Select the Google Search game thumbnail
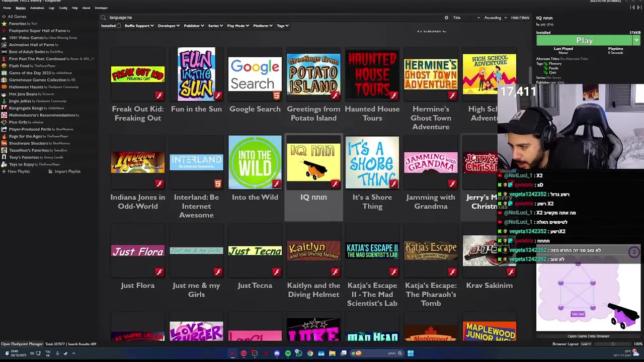Image resolution: width=644 pixels, height=362 pixels. (x=255, y=74)
